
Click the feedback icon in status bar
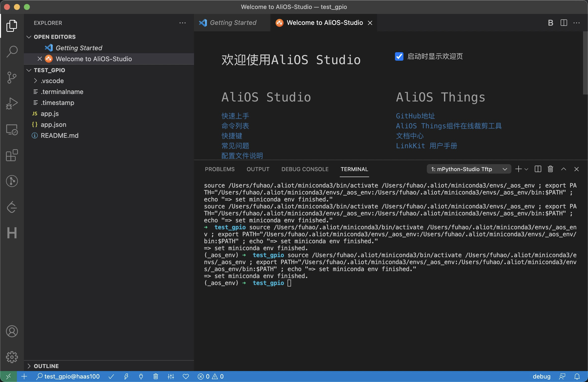coord(562,377)
